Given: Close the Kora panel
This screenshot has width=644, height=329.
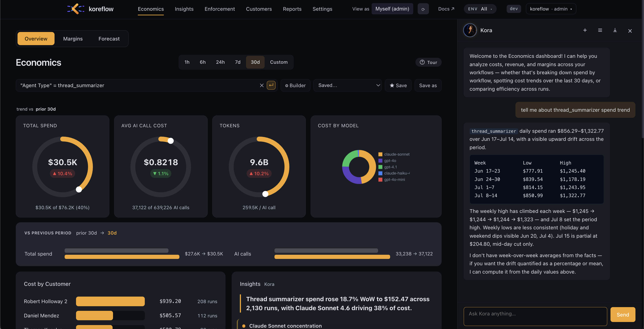Looking at the screenshot, I should point(630,31).
